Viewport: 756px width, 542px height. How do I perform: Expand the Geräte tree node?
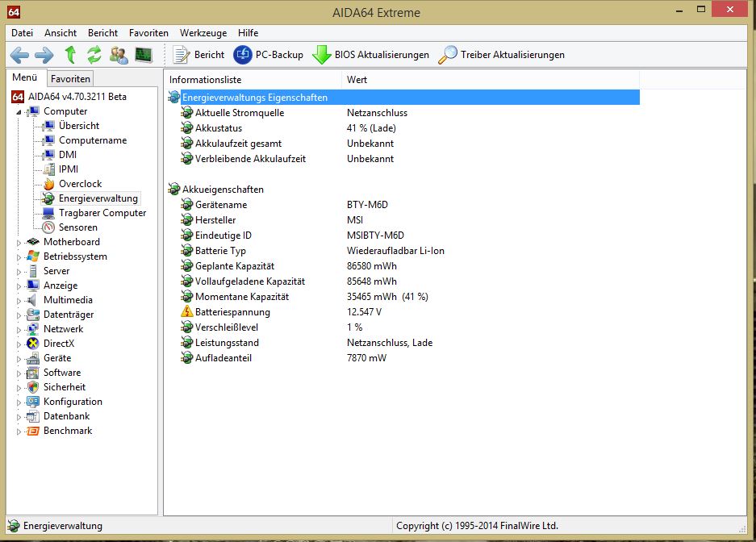19,358
